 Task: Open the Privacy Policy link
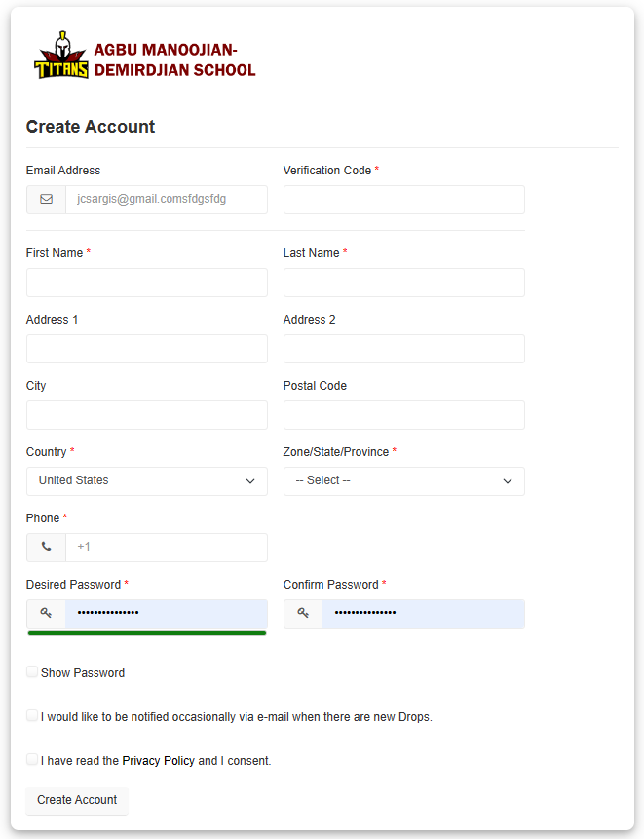(158, 760)
